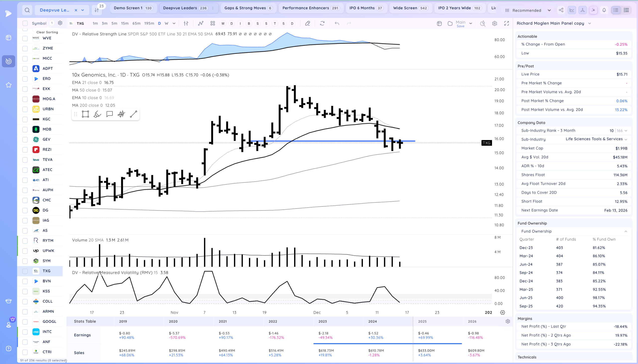Open the alerts bell icon

[x=604, y=10]
